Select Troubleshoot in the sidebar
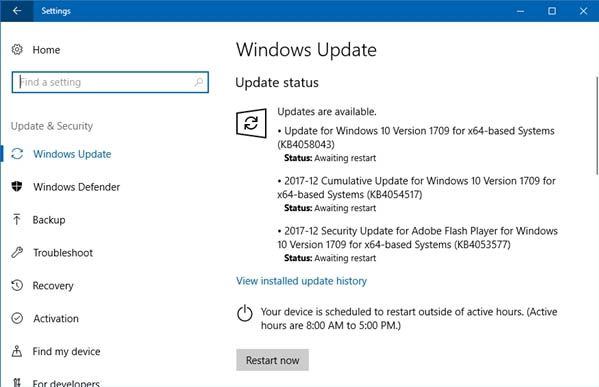The width and height of the screenshot is (599, 387). (x=63, y=253)
